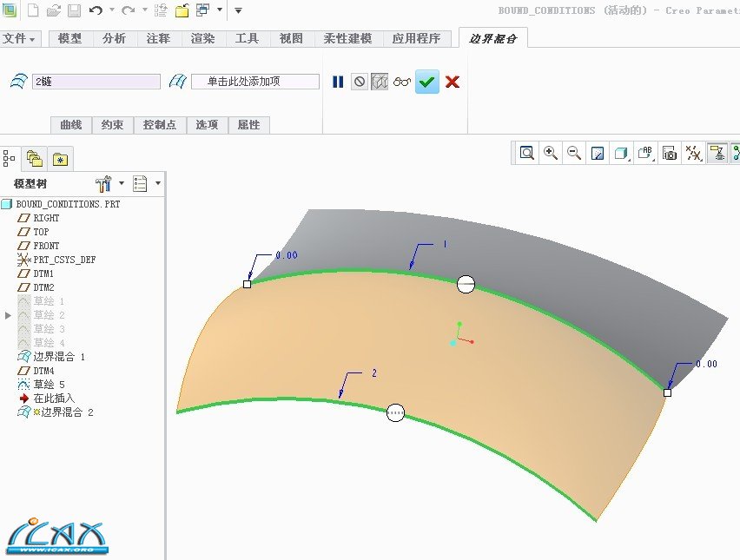The width and height of the screenshot is (740, 560).
Task: Toggle the glasses feature preview mode
Action: [401, 82]
